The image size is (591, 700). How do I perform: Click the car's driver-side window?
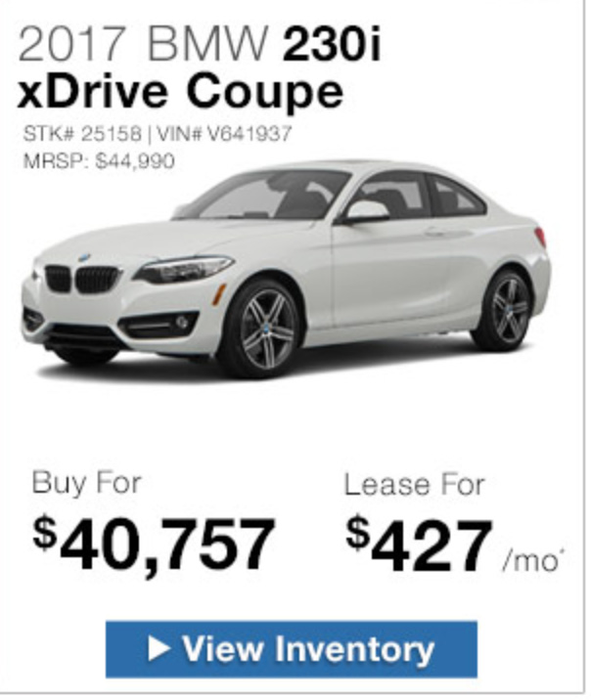(387, 197)
